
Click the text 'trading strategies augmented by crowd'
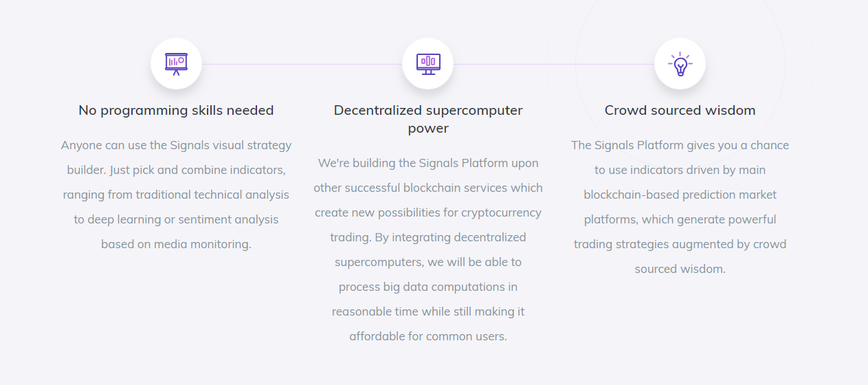[x=680, y=244]
